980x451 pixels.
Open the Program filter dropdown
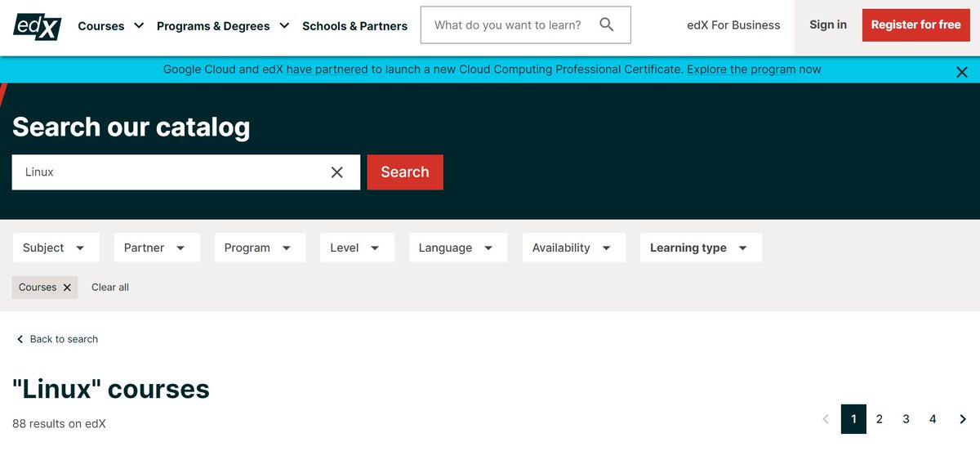coord(260,248)
